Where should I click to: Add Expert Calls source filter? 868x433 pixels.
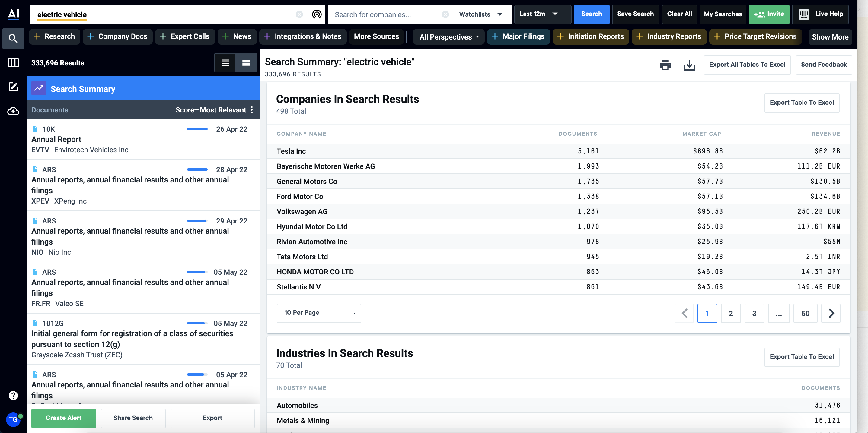coord(185,36)
